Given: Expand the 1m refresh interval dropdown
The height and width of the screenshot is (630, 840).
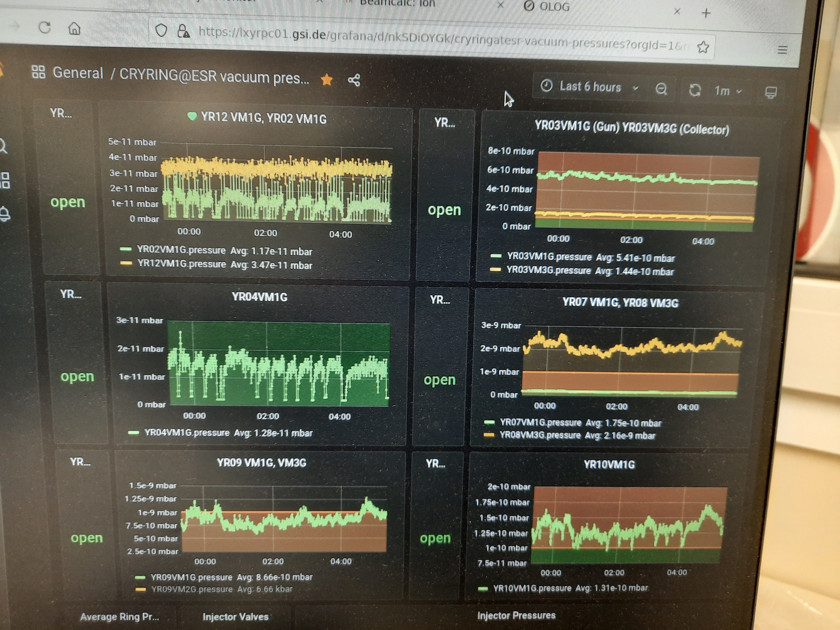Looking at the screenshot, I should (728, 91).
